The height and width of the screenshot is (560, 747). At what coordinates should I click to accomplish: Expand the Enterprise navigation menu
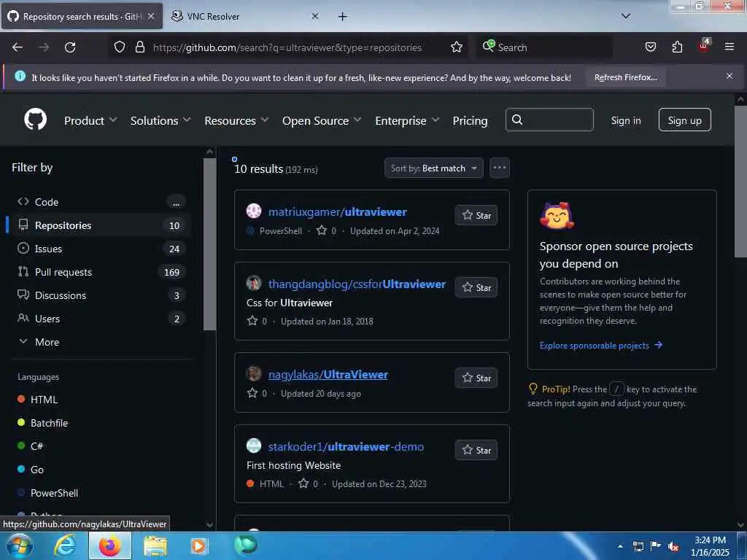pos(407,120)
